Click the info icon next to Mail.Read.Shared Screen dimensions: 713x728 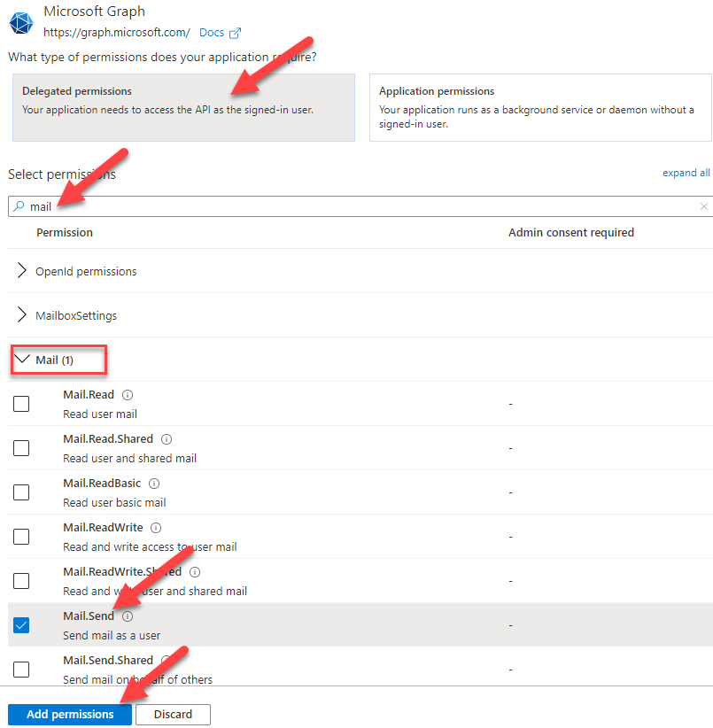point(167,439)
